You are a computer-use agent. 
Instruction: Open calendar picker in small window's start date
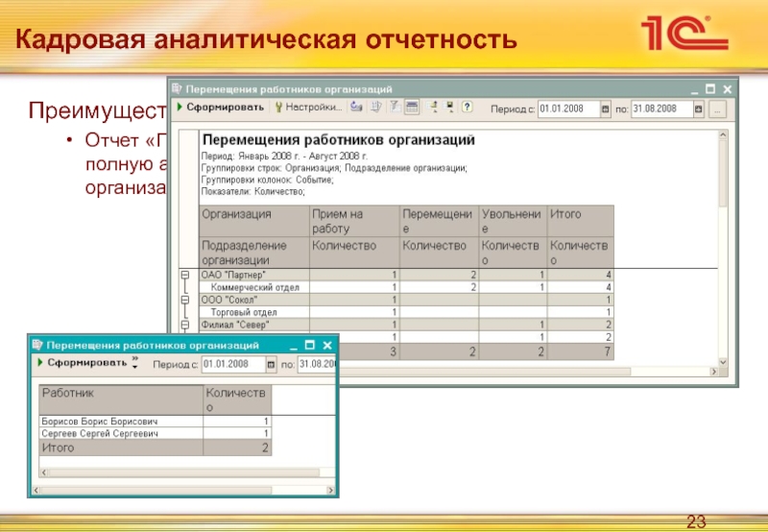(272, 365)
